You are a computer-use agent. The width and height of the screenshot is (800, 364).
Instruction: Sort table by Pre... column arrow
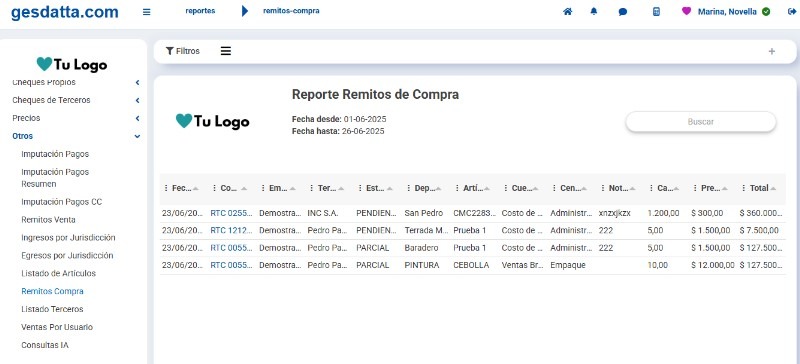click(724, 188)
